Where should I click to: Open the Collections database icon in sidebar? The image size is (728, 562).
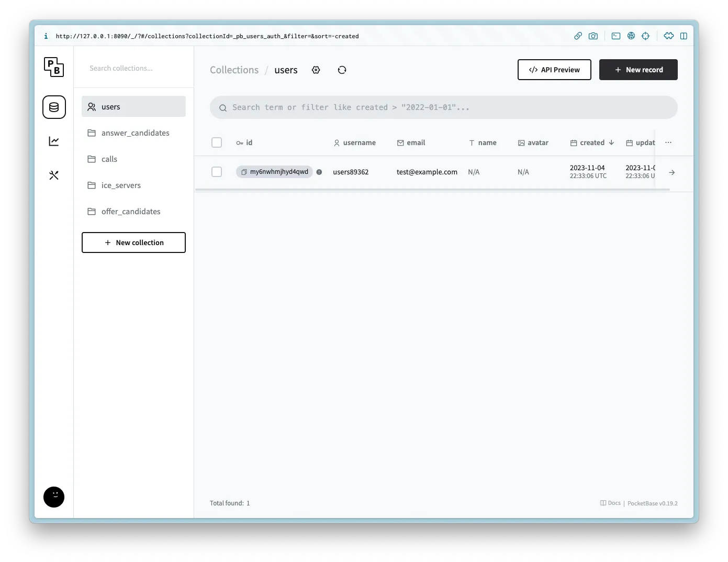[x=54, y=107]
